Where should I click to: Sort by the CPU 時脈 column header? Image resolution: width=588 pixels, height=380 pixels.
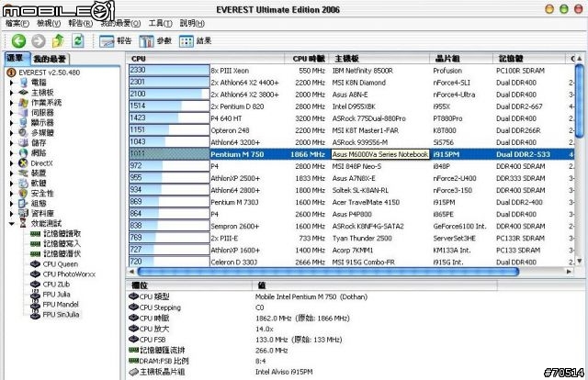coord(307,59)
